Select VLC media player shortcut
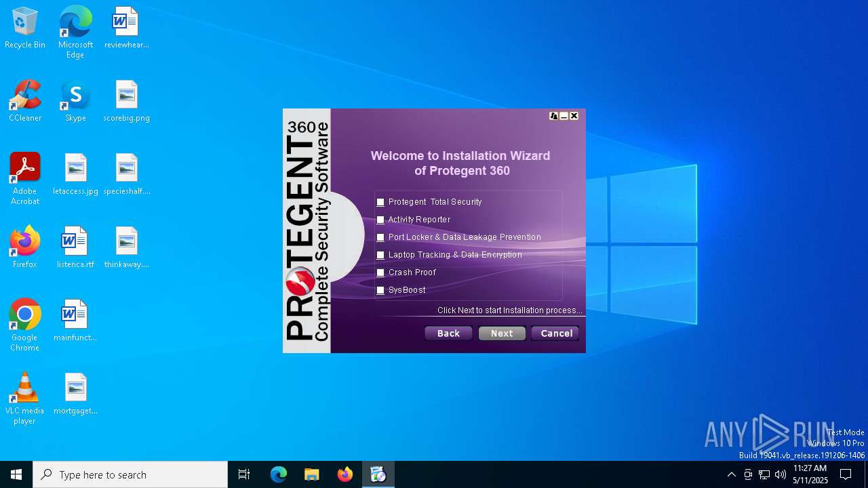Image resolution: width=868 pixels, height=488 pixels. coord(25,399)
